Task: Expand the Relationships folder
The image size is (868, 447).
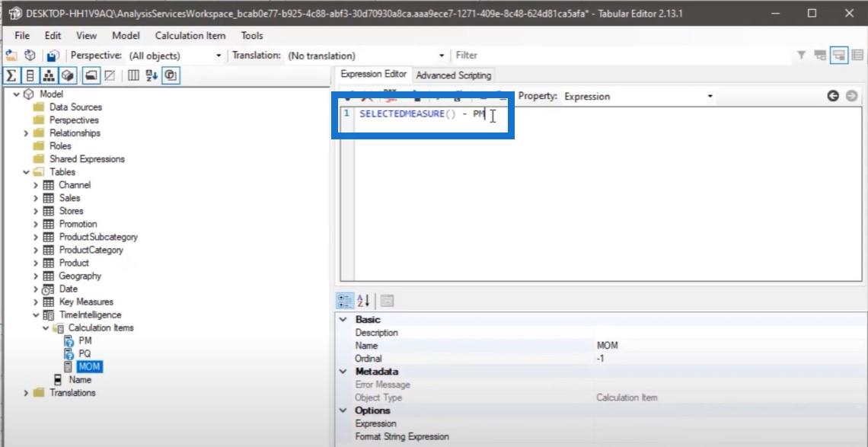Action: pos(26,133)
